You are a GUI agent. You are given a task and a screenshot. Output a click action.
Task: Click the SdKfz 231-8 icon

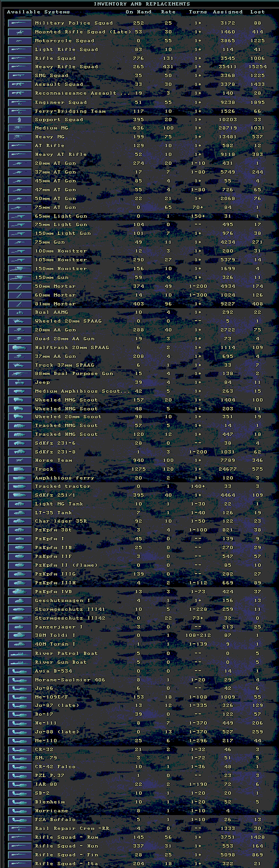tap(20, 452)
